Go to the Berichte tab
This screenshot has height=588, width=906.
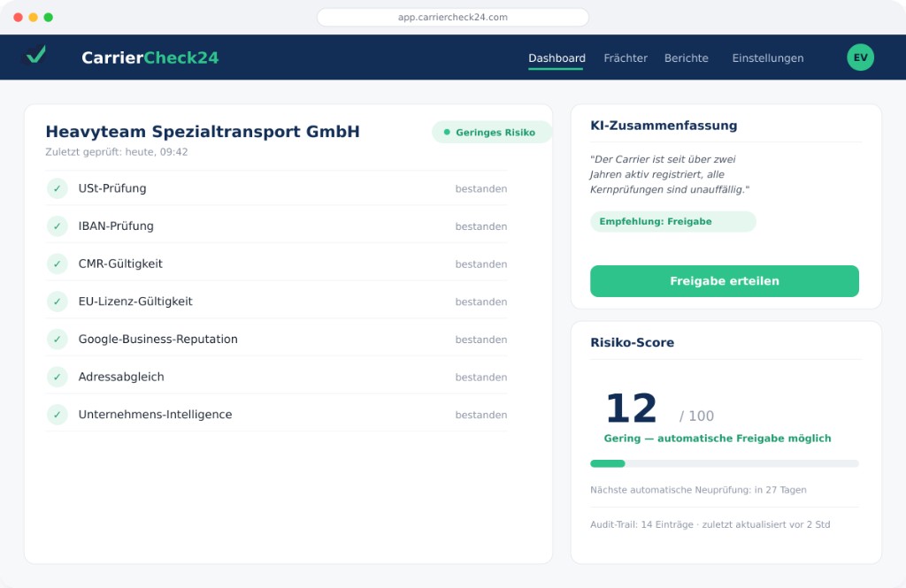point(686,57)
